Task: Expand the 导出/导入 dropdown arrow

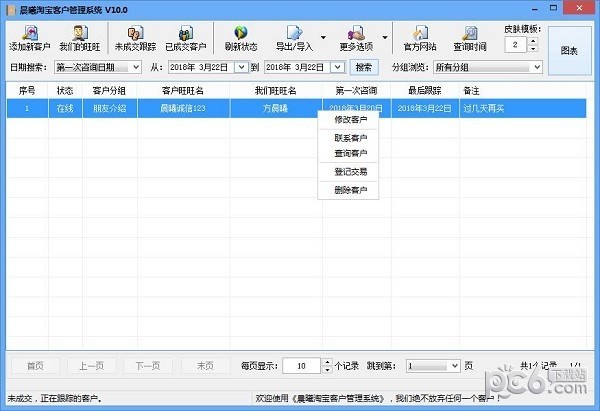Action: point(323,38)
